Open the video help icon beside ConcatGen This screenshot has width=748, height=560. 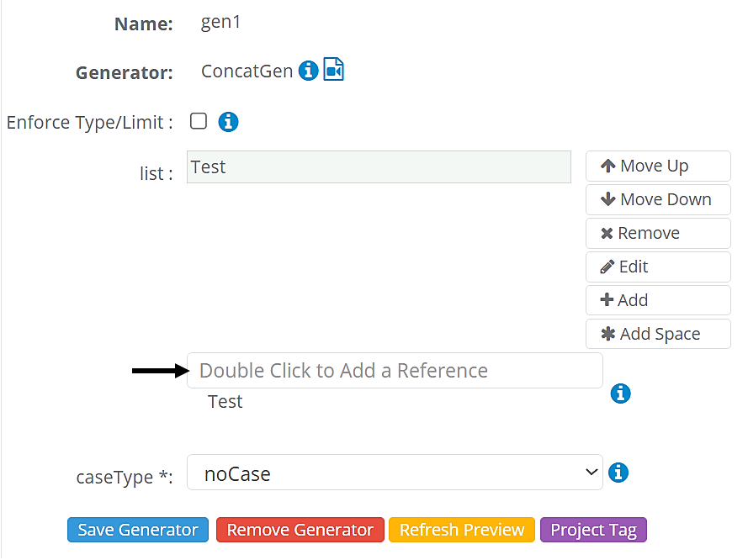334,70
